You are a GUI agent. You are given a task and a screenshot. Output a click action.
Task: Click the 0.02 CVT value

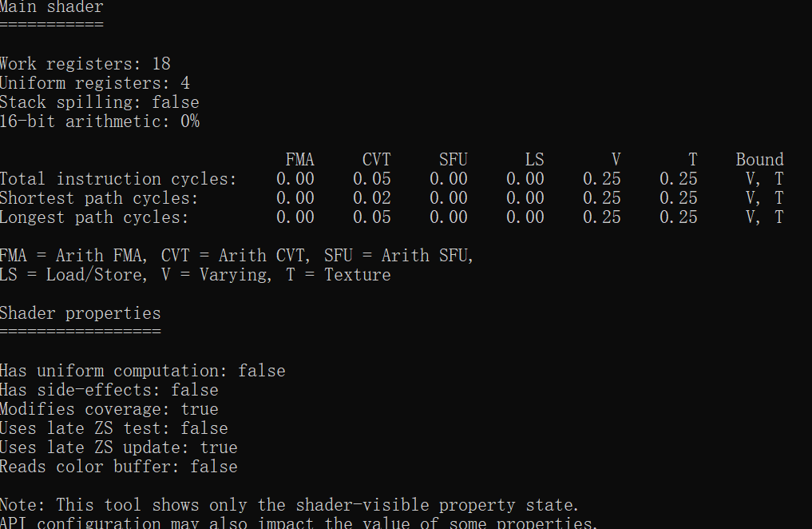tap(371, 198)
